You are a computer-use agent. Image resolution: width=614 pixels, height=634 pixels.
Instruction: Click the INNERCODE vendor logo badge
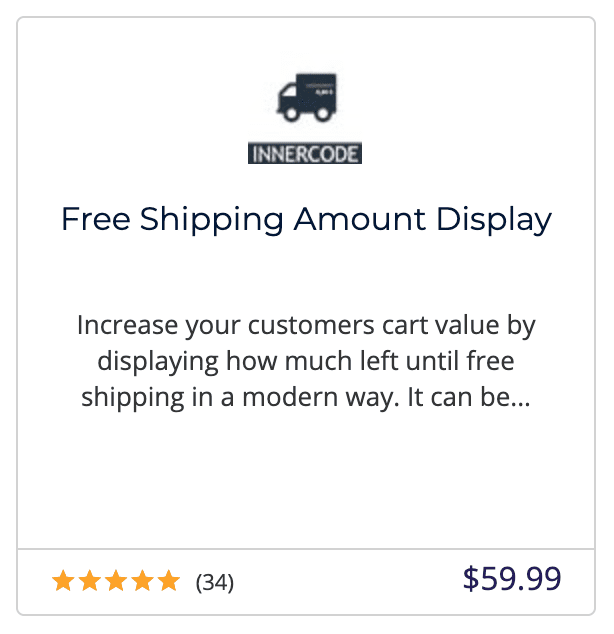pyautogui.click(x=305, y=154)
